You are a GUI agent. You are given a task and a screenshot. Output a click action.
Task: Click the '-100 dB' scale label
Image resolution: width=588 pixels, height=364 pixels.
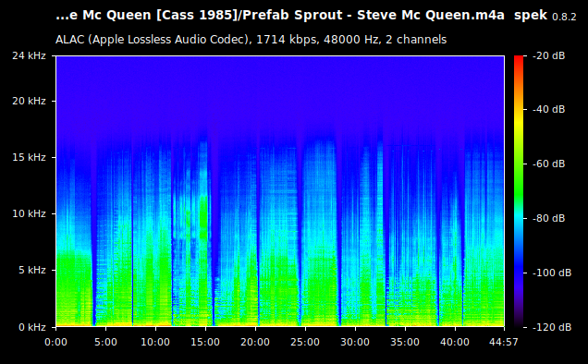point(552,273)
